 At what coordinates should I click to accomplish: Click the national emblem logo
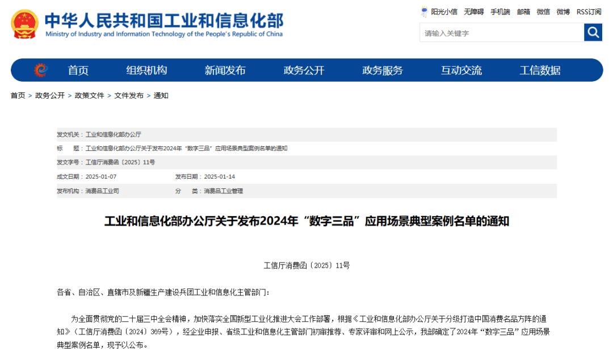(25, 24)
